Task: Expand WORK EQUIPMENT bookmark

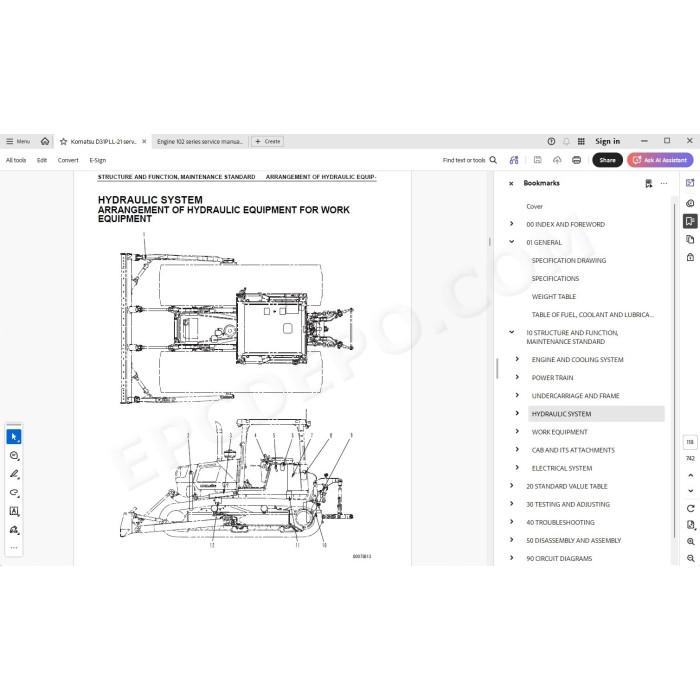Action: 517,431
